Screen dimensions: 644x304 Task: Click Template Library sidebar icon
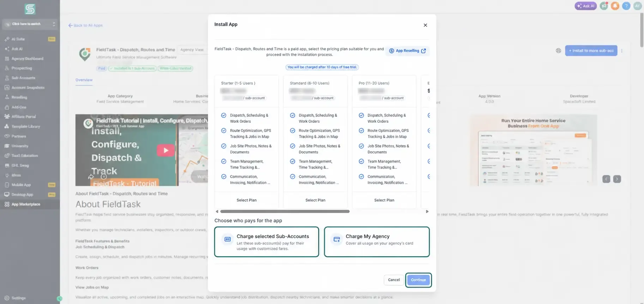coord(7,127)
